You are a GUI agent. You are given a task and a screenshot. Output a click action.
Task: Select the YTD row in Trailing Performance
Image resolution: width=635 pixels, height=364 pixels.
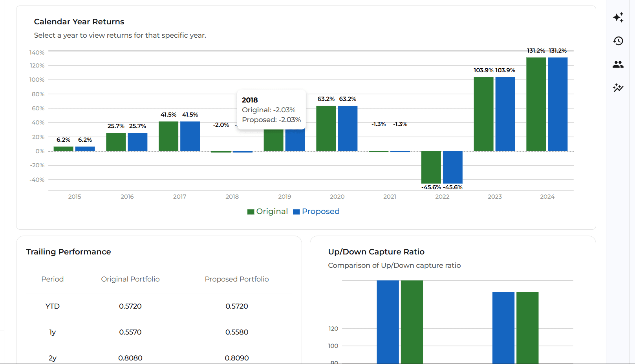point(157,306)
